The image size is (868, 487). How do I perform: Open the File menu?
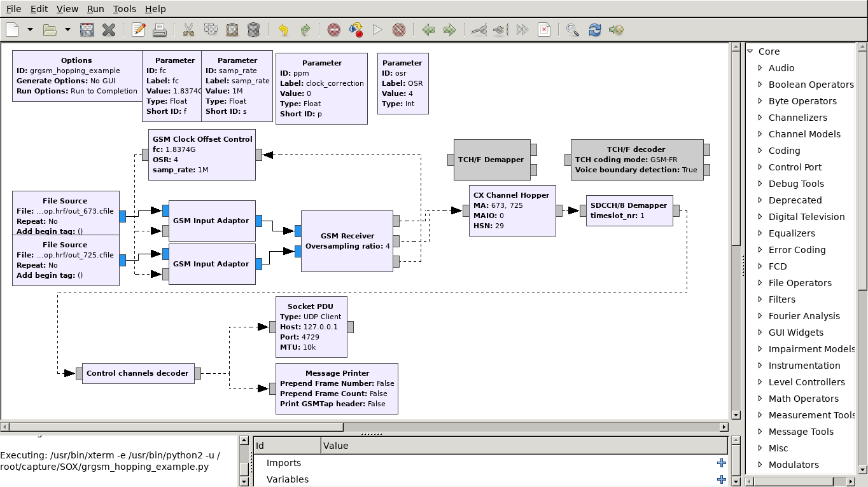click(13, 9)
